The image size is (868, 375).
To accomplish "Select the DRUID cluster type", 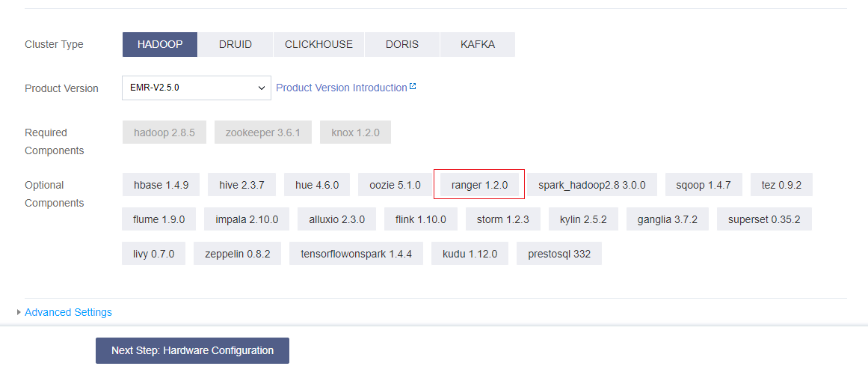I will (x=236, y=44).
